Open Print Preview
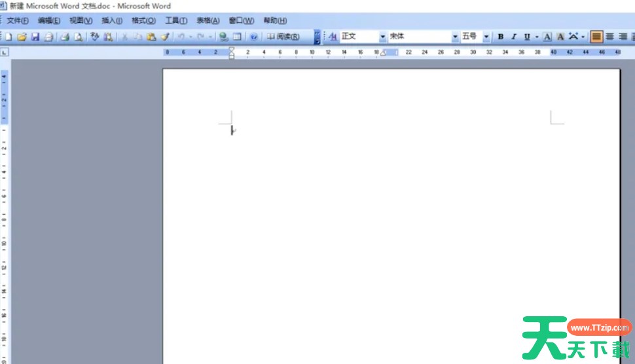The image size is (635, 364). coord(79,37)
